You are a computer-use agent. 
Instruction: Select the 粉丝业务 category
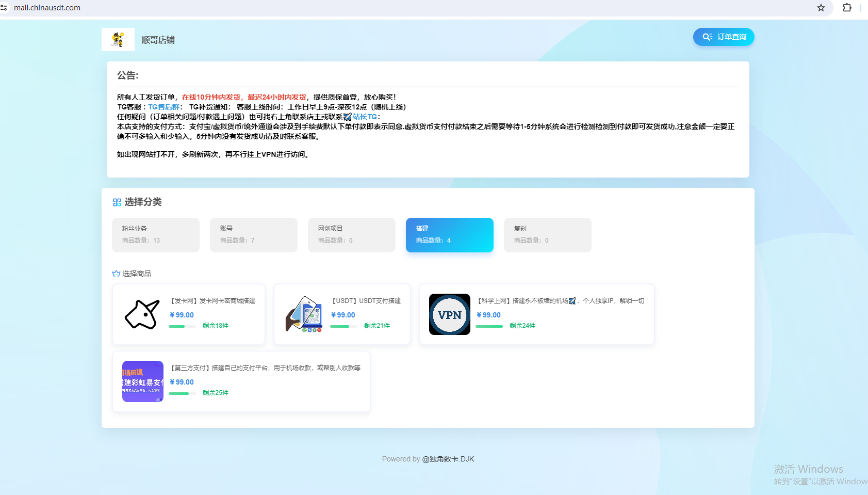[156, 235]
